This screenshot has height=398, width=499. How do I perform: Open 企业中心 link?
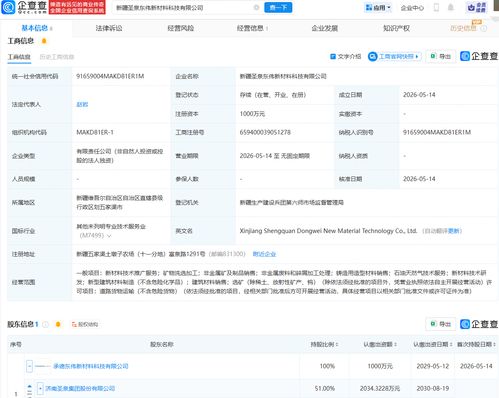[x=412, y=8]
